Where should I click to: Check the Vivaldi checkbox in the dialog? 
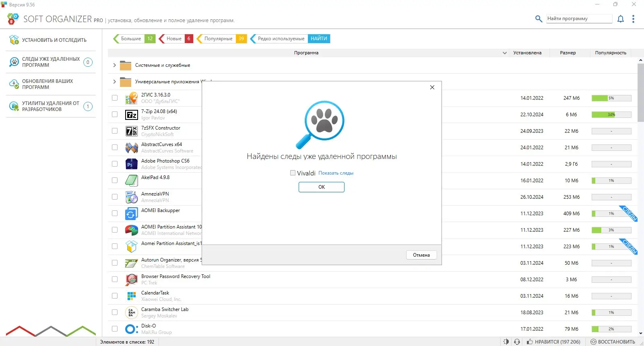293,173
